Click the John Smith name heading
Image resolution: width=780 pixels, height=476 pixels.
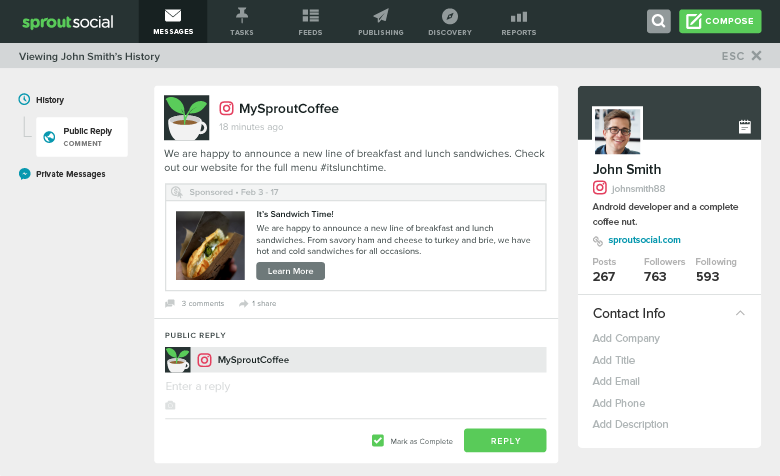627,170
